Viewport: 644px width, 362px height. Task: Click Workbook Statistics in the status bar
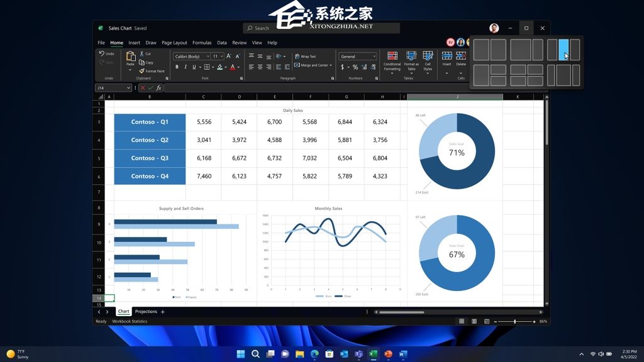[x=130, y=321]
